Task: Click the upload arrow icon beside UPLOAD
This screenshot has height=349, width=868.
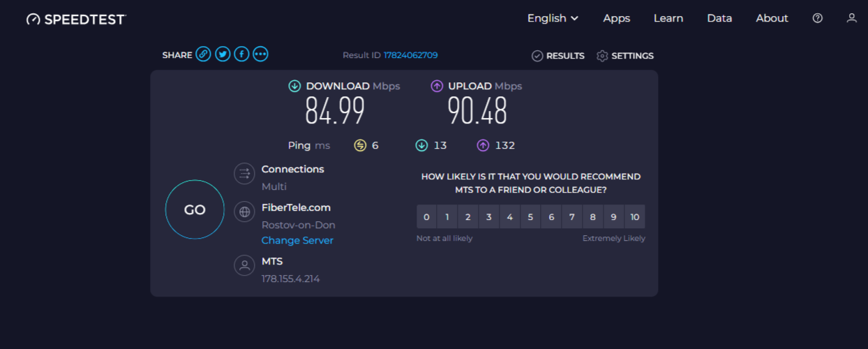Action: coord(437,87)
